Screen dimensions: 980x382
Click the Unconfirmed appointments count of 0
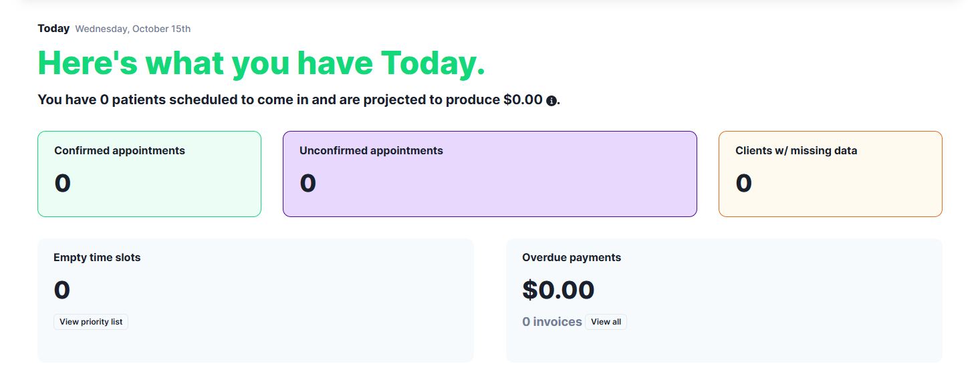pyautogui.click(x=308, y=183)
